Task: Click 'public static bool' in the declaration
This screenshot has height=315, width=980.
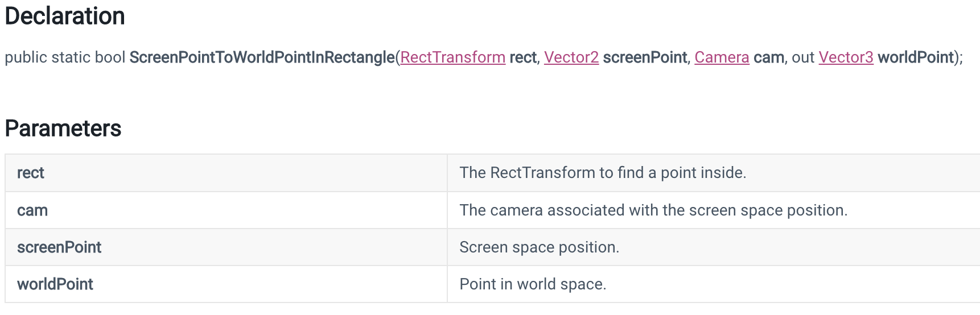Action: point(65,57)
